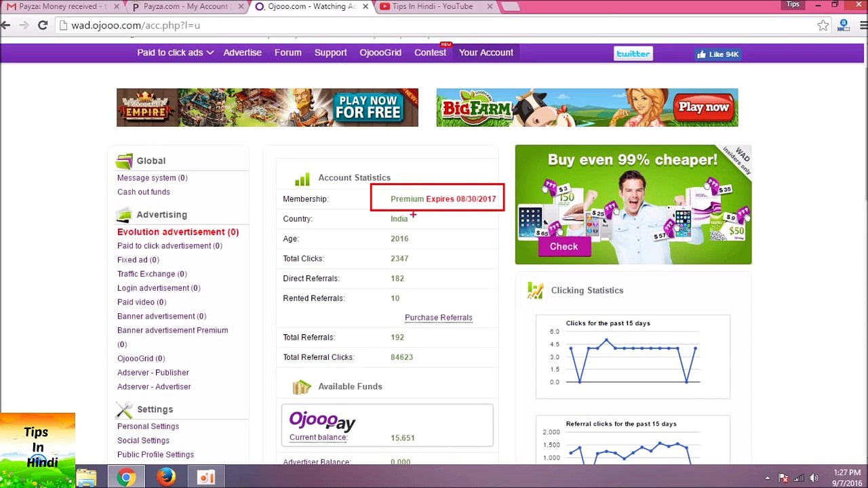Open the Support menu item

pyautogui.click(x=330, y=52)
